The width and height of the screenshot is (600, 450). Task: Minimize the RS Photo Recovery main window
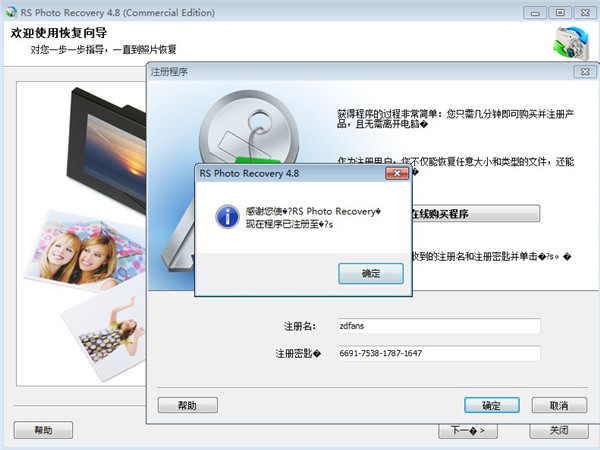click(x=535, y=13)
